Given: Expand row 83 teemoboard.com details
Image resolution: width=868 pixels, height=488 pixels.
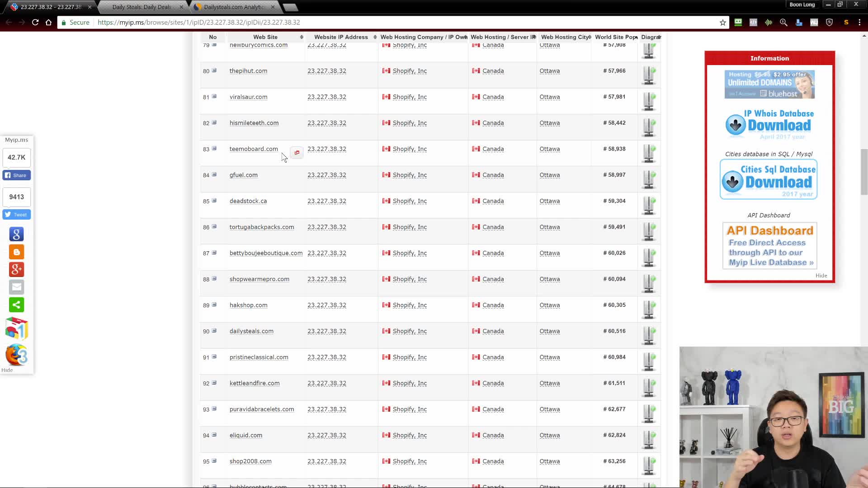Looking at the screenshot, I should click(x=214, y=149).
